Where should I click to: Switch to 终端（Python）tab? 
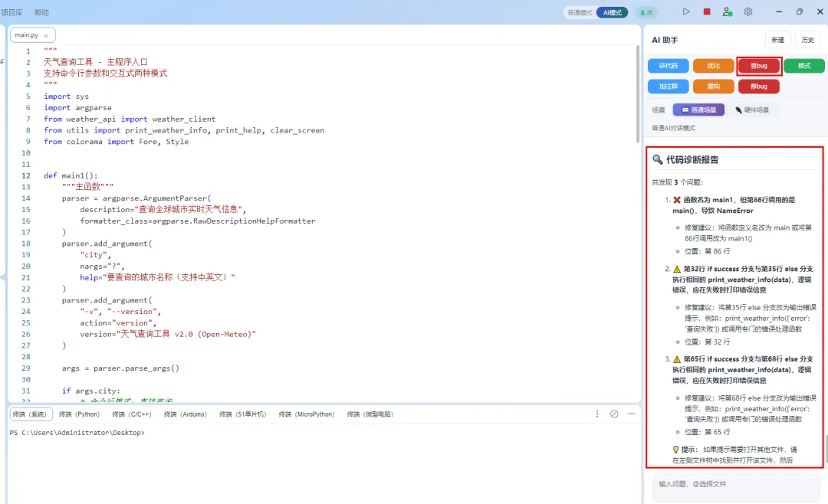pyautogui.click(x=79, y=414)
